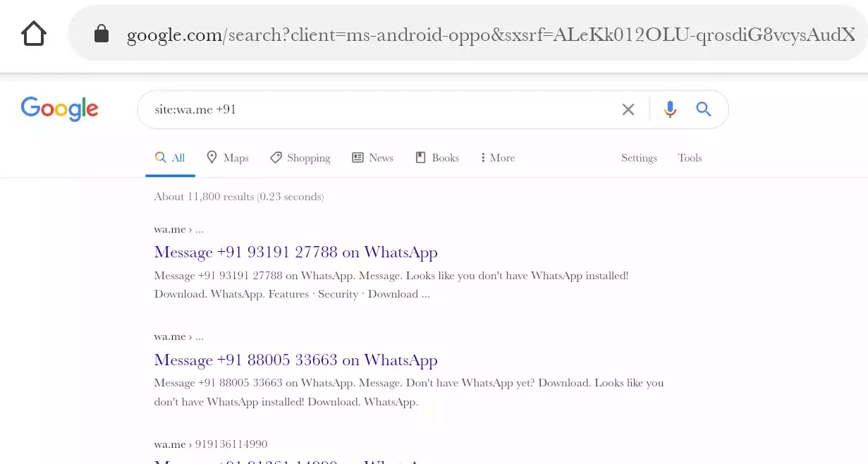Click the About 11,800 results text
This screenshot has height=464, width=868.
239,197
